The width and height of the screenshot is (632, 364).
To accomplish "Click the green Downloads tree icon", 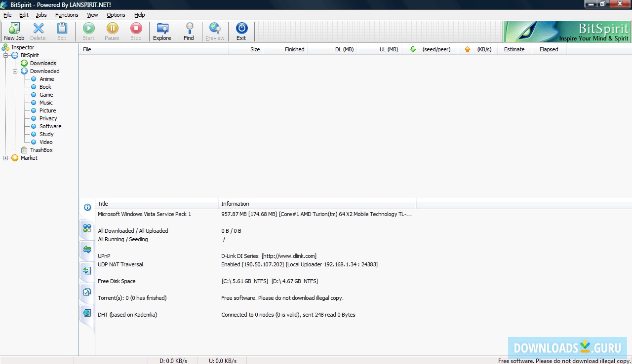I will 24,63.
